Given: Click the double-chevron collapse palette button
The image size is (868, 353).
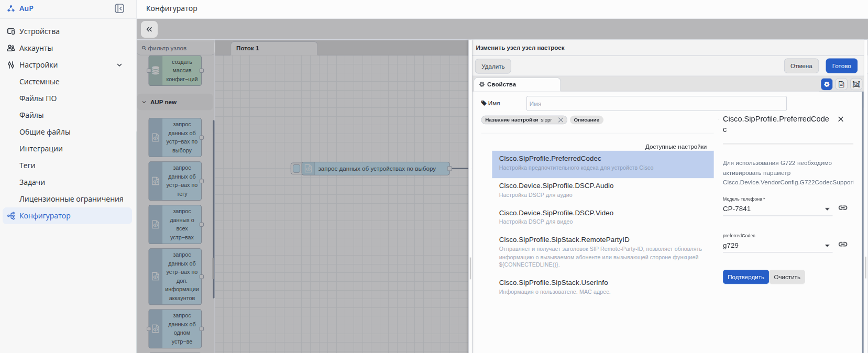Looking at the screenshot, I should coord(149,29).
